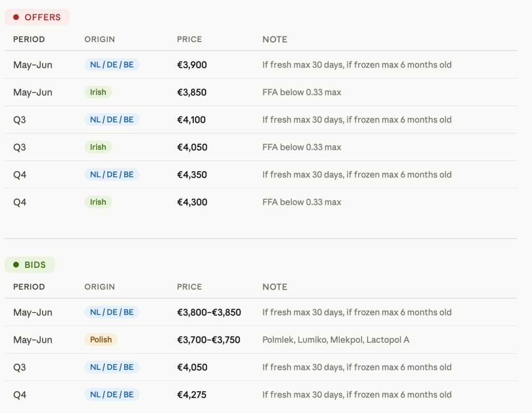This screenshot has height=413, width=532.
Task: Click the Polish origin tag in Bids
Action: tap(101, 340)
